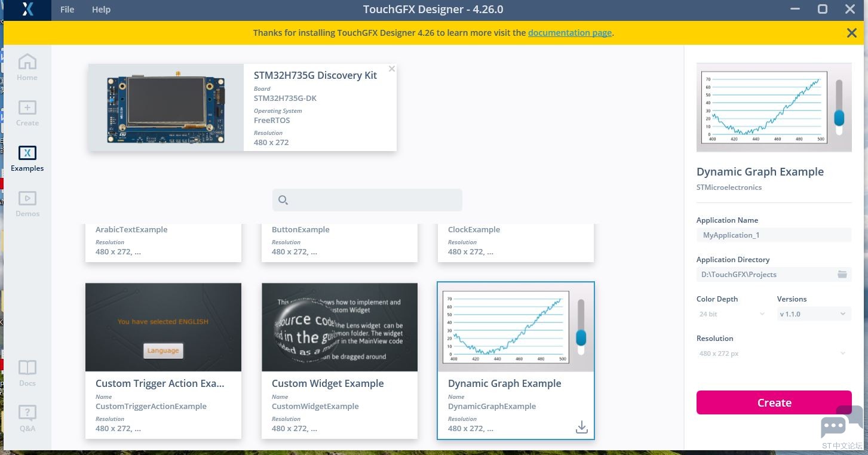Screen dimensions: 868x455
Task: Open the Docs sidebar icon
Action: tap(27, 373)
